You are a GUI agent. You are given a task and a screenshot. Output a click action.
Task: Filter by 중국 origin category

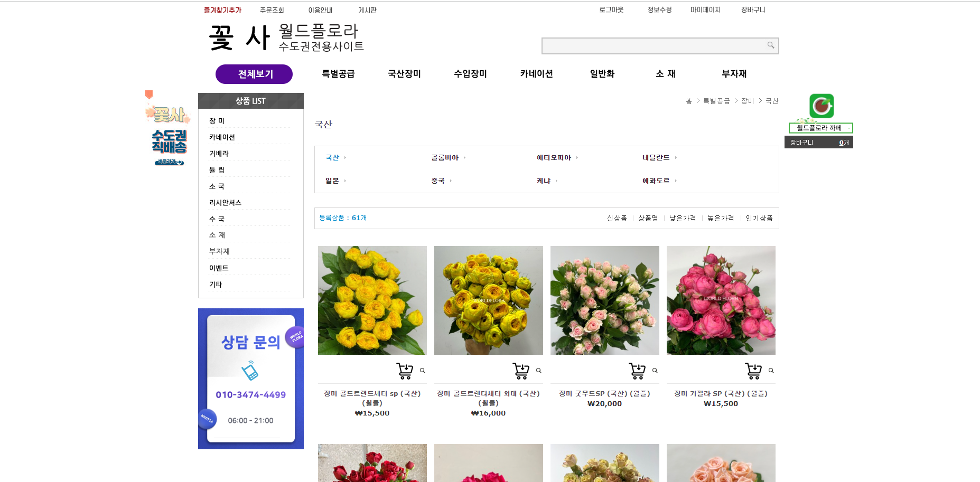pyautogui.click(x=438, y=181)
